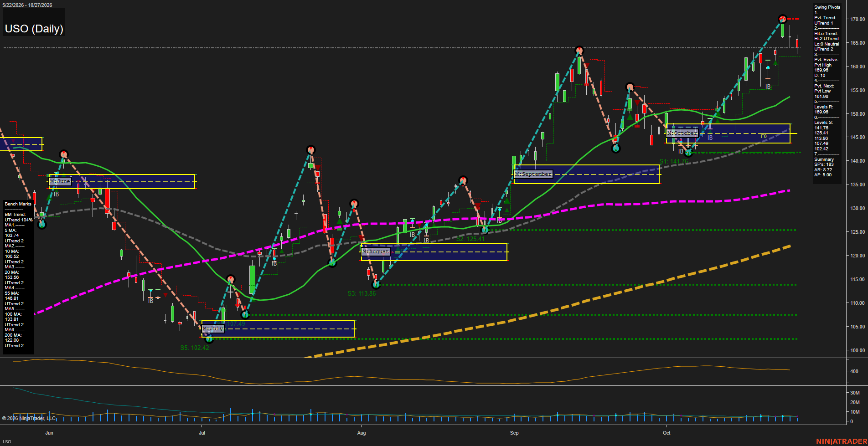Select the "S1: 141.76" support level label
Image resolution: width=868 pixels, height=446 pixels.
(x=674, y=161)
